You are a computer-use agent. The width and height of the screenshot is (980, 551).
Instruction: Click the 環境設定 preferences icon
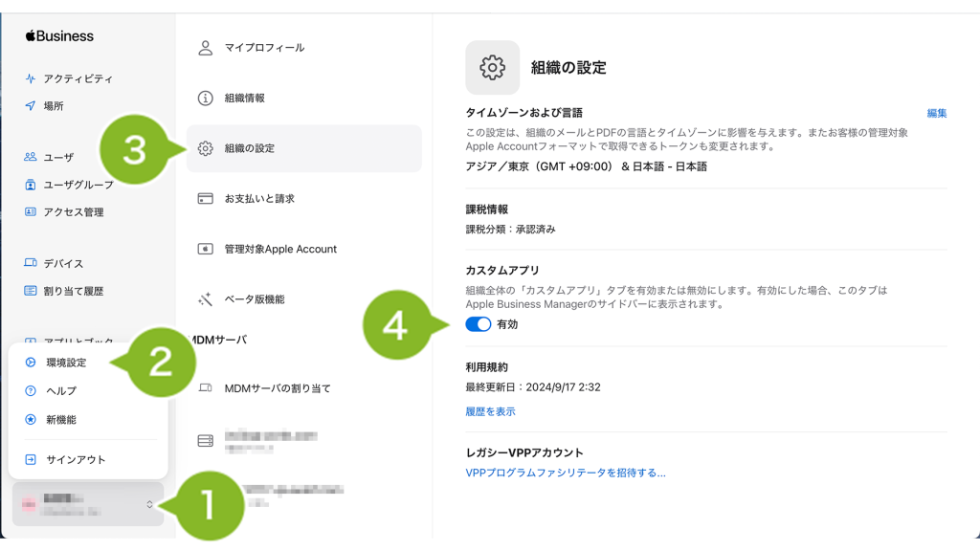pyautogui.click(x=30, y=363)
